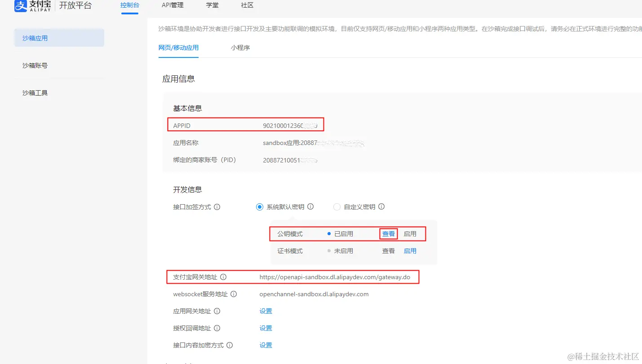Click info icon beside 自定义密钥
The width and height of the screenshot is (642, 364).
tap(381, 207)
